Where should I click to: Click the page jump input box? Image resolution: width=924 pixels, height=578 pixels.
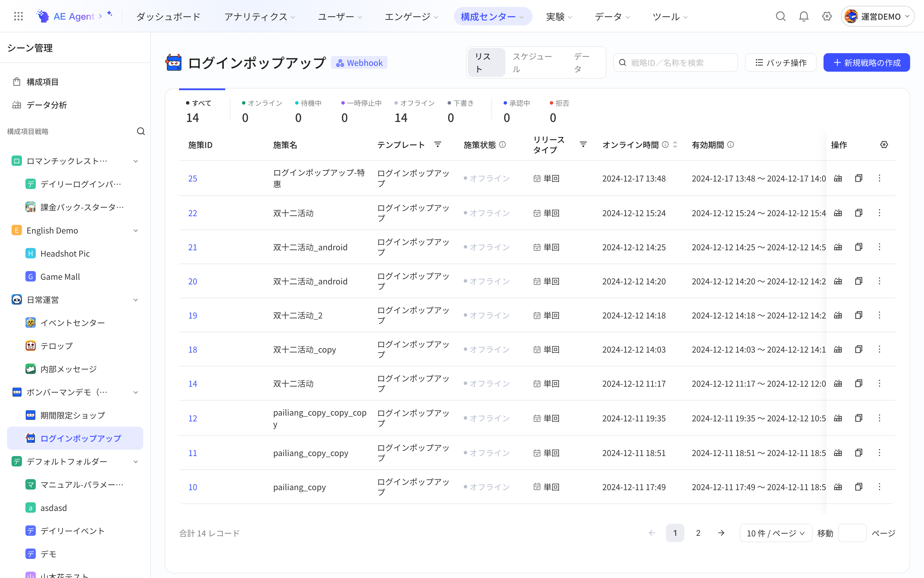pos(852,533)
